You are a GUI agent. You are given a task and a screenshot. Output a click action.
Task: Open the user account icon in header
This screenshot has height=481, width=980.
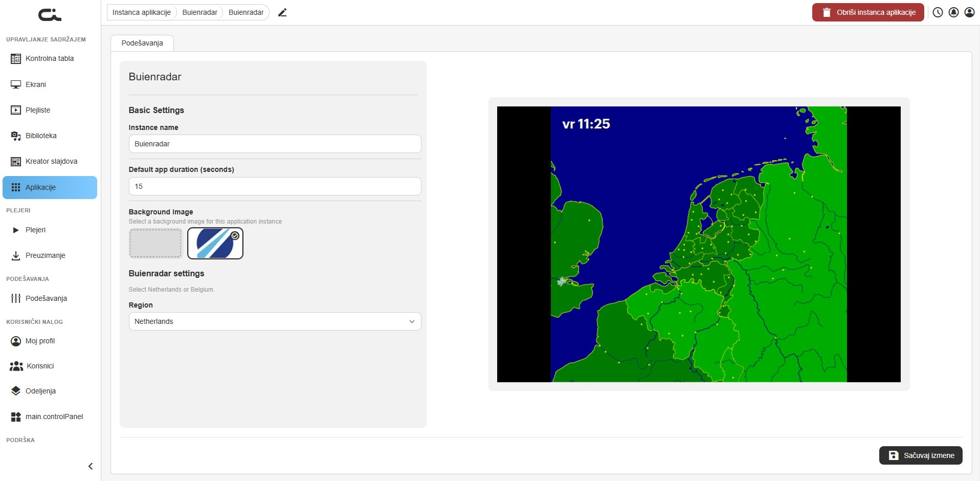pos(969,12)
